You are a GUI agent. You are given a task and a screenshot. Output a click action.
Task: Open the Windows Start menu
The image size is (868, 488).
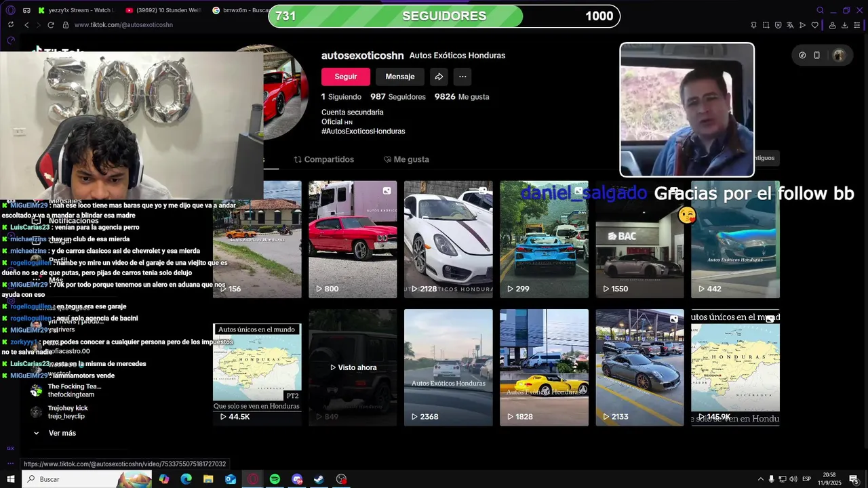[x=11, y=479]
